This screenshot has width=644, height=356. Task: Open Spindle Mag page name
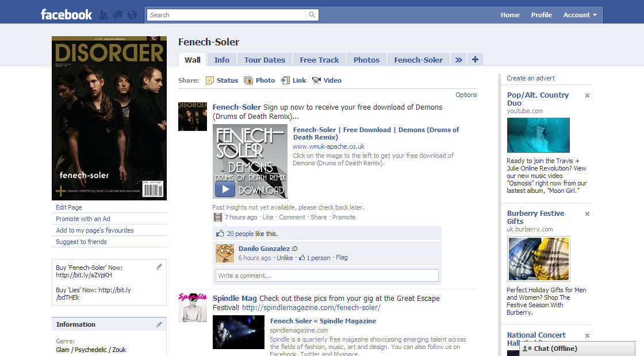pos(235,298)
